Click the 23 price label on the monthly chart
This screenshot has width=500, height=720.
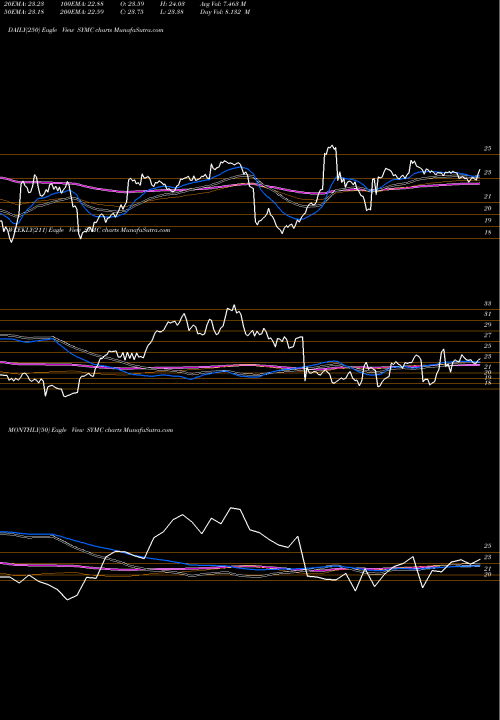(488, 557)
